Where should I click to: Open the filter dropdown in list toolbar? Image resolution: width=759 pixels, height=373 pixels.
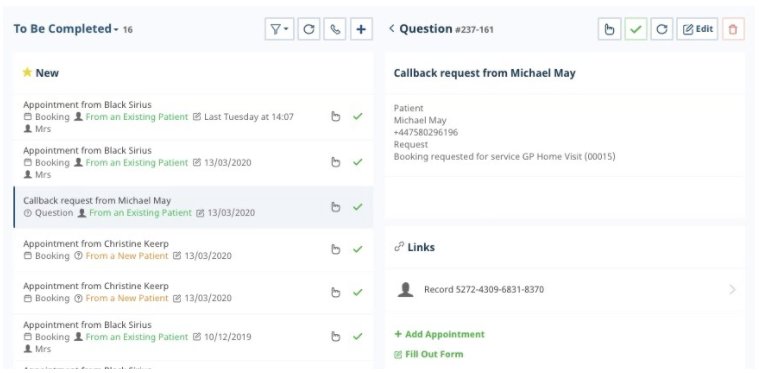click(x=279, y=30)
